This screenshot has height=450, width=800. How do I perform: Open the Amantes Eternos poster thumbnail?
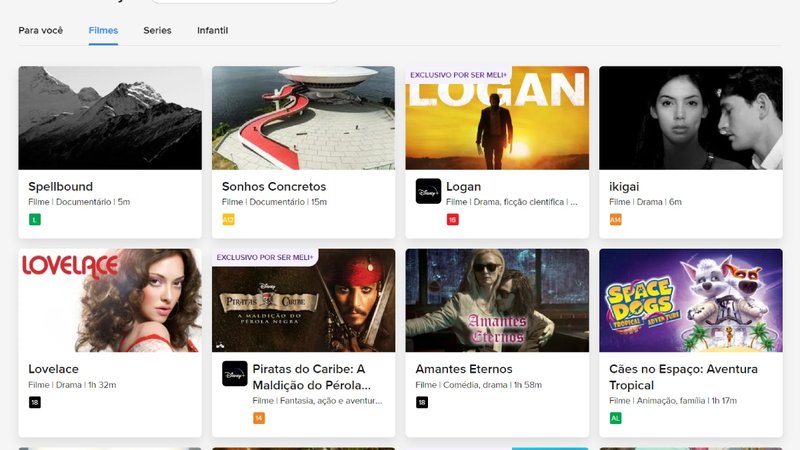[x=497, y=301]
